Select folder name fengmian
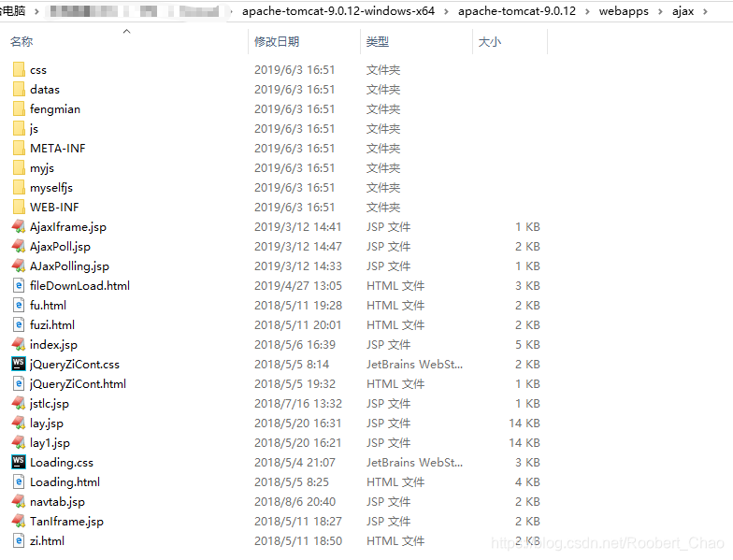The image size is (733, 560). point(55,108)
